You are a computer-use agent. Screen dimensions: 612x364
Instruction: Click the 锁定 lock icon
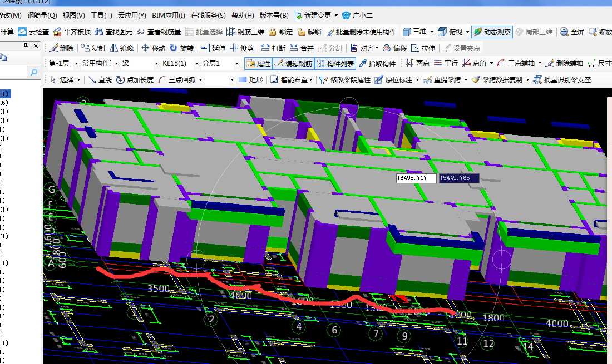tap(273, 32)
